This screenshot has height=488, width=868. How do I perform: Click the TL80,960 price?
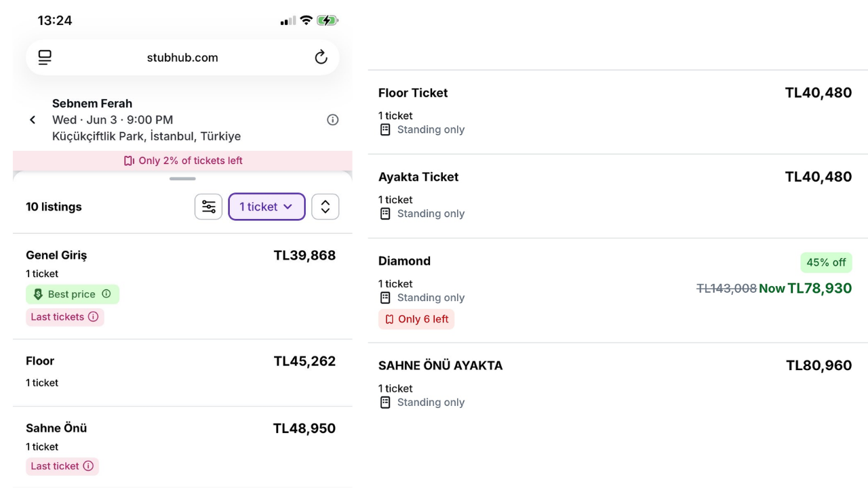point(819,366)
